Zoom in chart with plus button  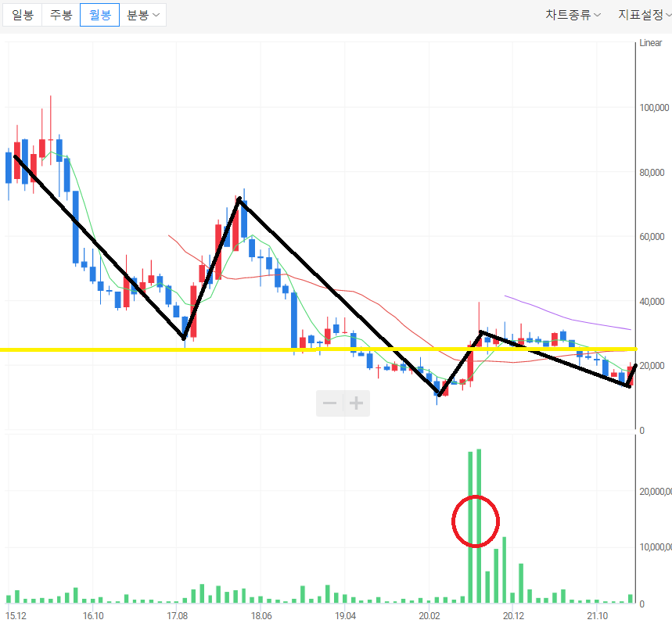pos(356,403)
